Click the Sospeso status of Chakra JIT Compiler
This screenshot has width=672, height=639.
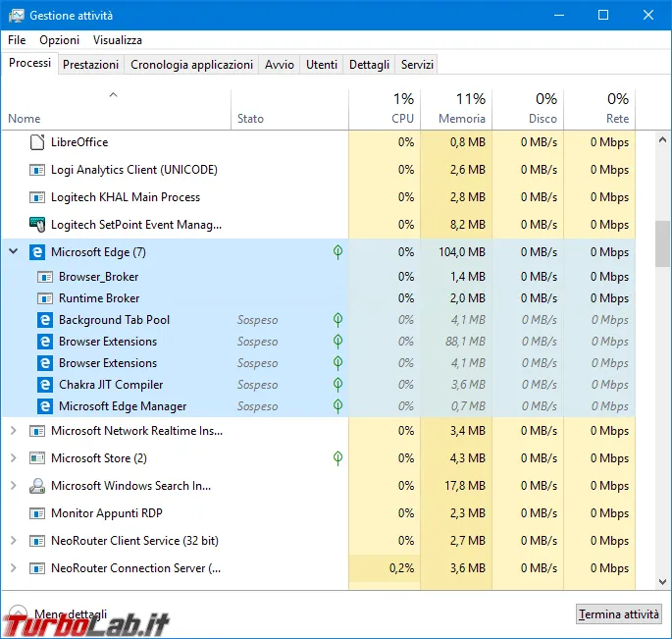tap(258, 385)
